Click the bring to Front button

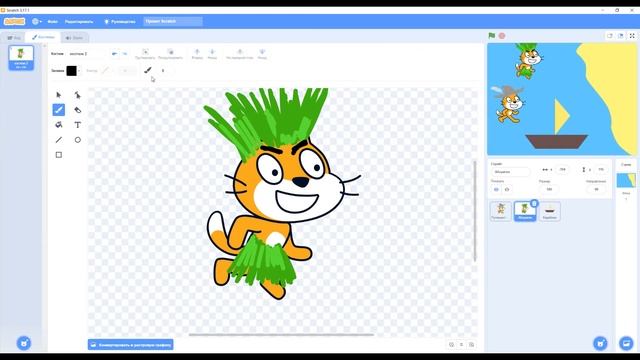(240, 54)
